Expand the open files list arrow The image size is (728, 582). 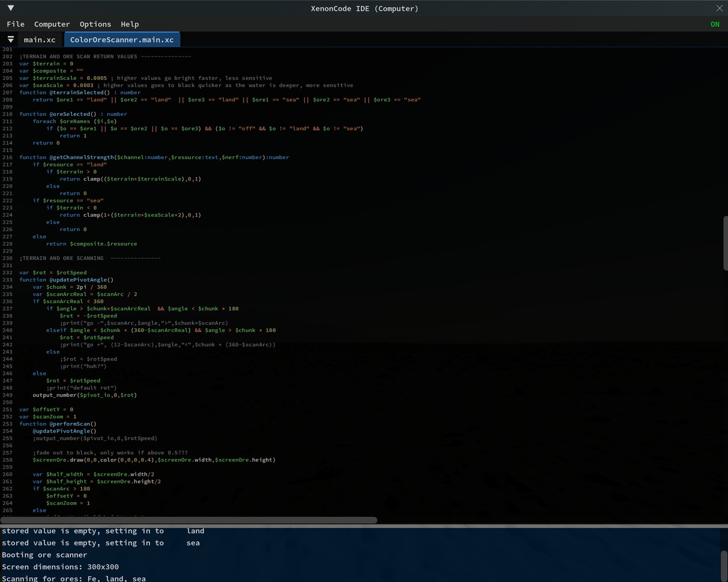pos(10,40)
